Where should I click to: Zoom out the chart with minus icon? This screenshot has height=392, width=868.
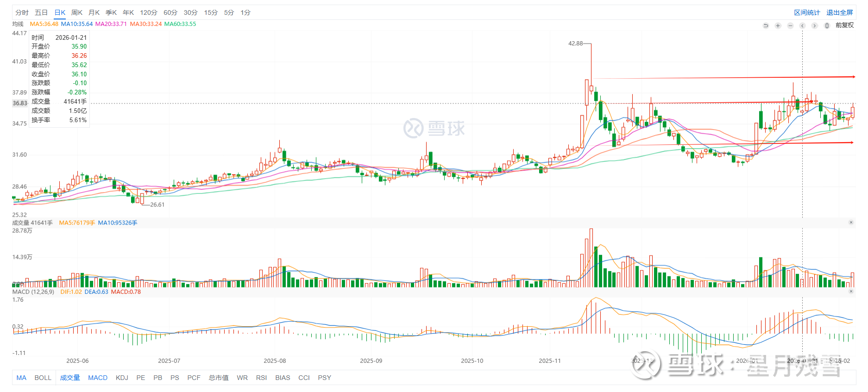pos(791,25)
